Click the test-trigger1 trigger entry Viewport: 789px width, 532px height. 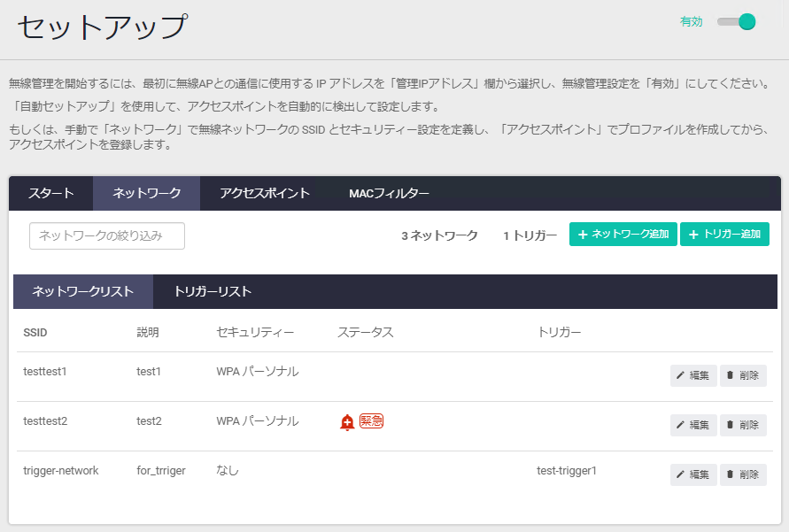point(566,471)
